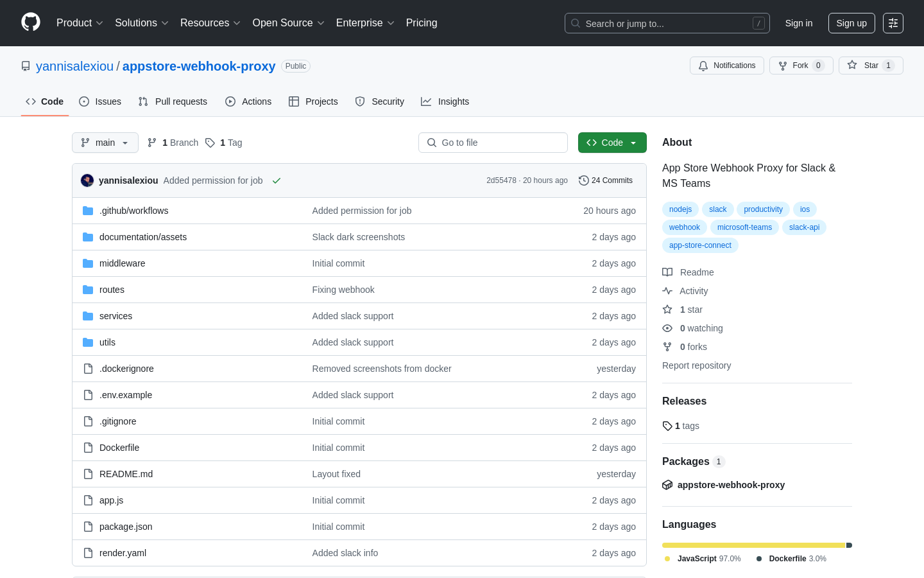
Task: View the commit status green checkmark
Action: [x=277, y=180]
